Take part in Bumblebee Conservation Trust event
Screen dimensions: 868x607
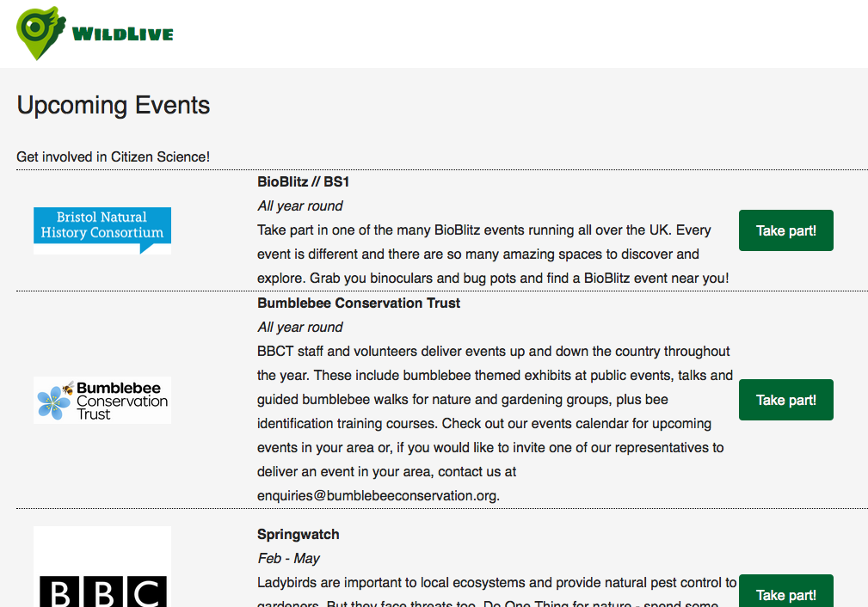(785, 400)
